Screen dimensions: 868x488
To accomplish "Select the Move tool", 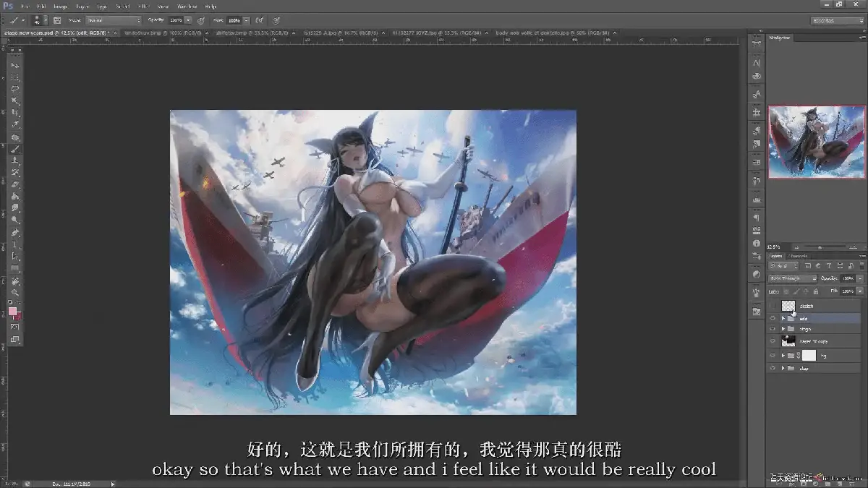I will point(15,65).
